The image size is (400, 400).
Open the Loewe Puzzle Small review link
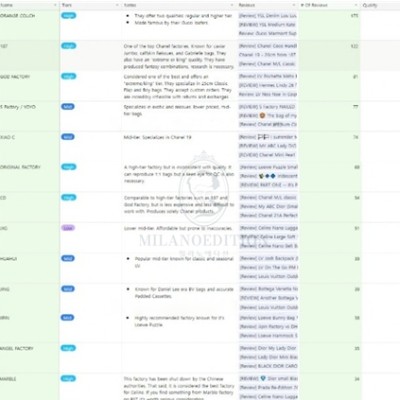tap(269, 167)
